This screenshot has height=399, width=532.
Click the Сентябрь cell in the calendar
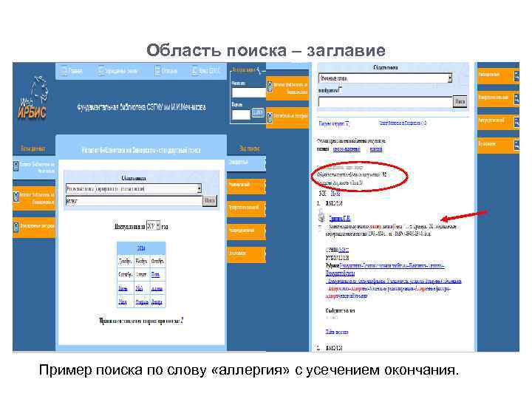pyautogui.click(x=125, y=274)
